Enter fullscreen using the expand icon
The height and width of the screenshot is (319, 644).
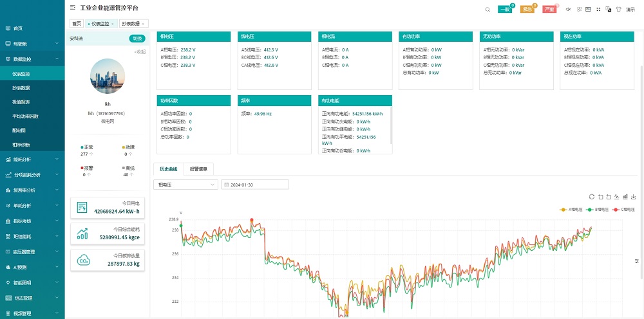[x=599, y=9]
